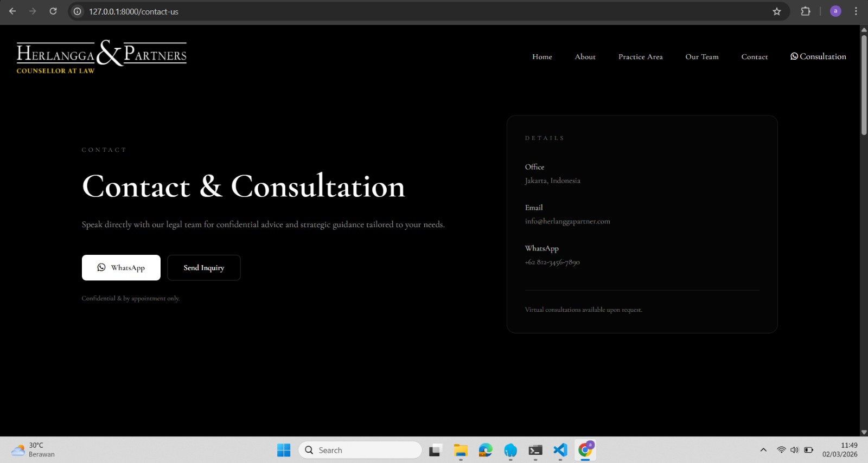Click the browser forward arrow
This screenshot has height=463, width=868.
33,11
